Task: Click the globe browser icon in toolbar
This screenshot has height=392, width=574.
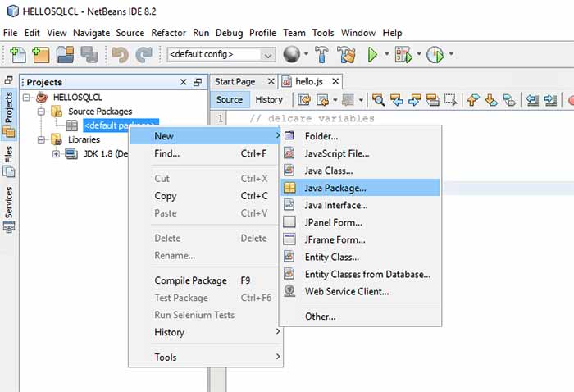Action: point(292,54)
